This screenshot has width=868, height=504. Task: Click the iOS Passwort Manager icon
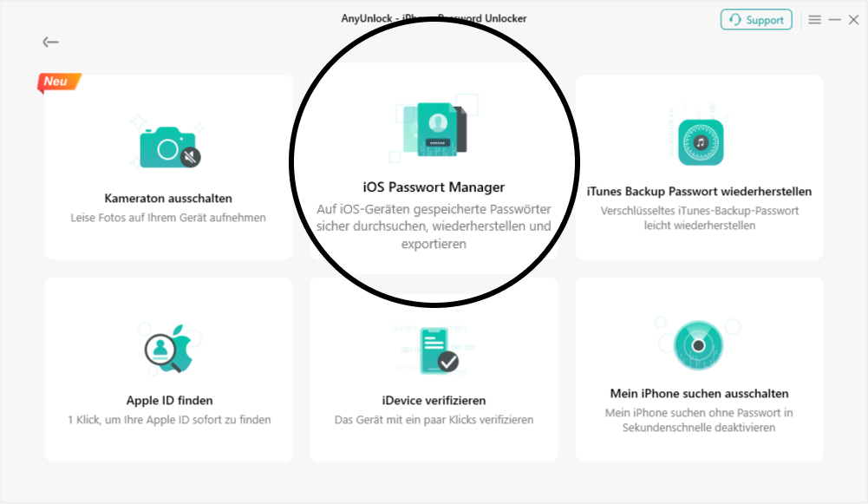[435, 129]
